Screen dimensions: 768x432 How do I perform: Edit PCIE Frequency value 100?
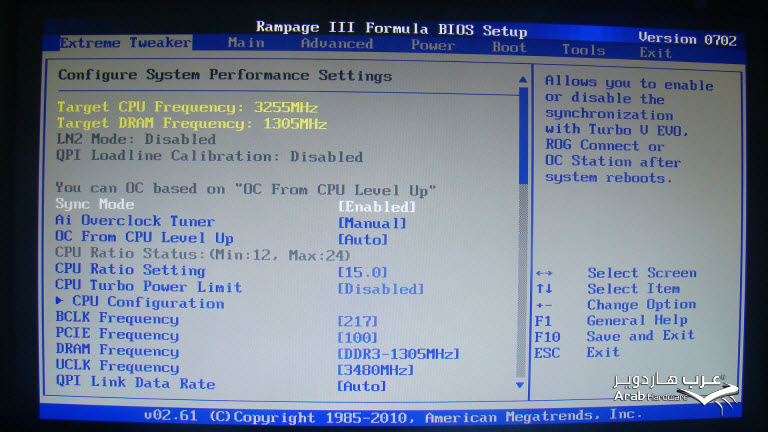coord(358,337)
